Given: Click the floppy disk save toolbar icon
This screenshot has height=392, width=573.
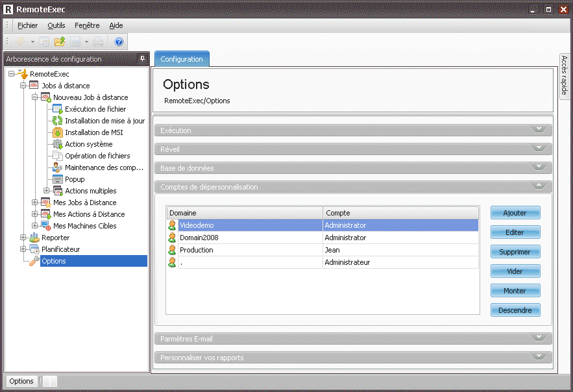Looking at the screenshot, I should coord(75,42).
